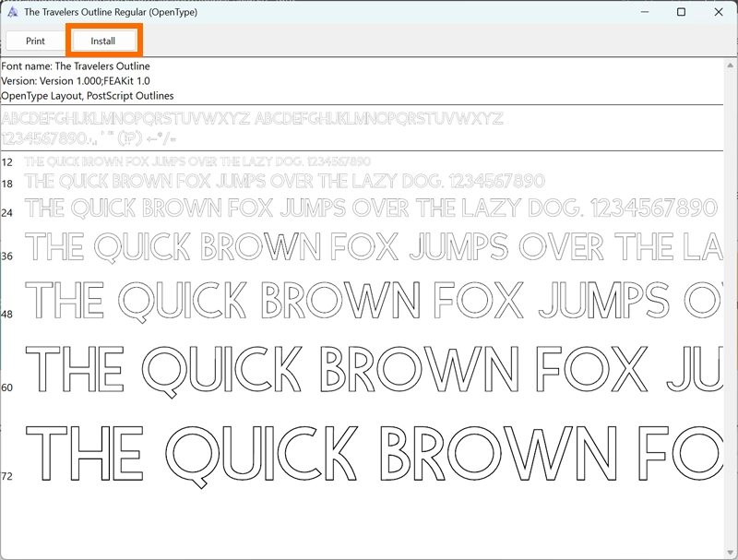Click the ABCDEFGHIJKLMNOPQRSTUVWXYZ alphabet sample row

click(252, 119)
